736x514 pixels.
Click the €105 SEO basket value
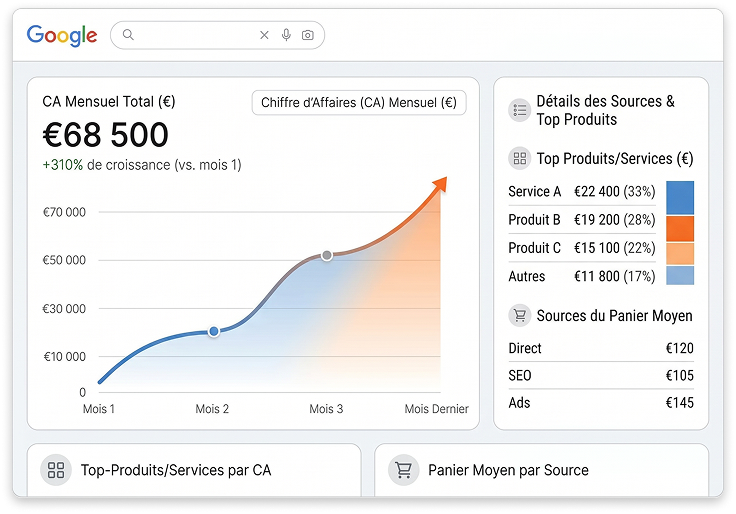click(680, 376)
